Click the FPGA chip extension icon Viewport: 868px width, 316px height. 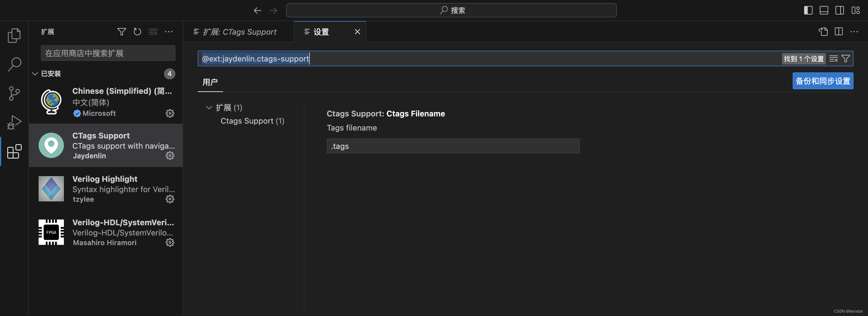tap(51, 232)
